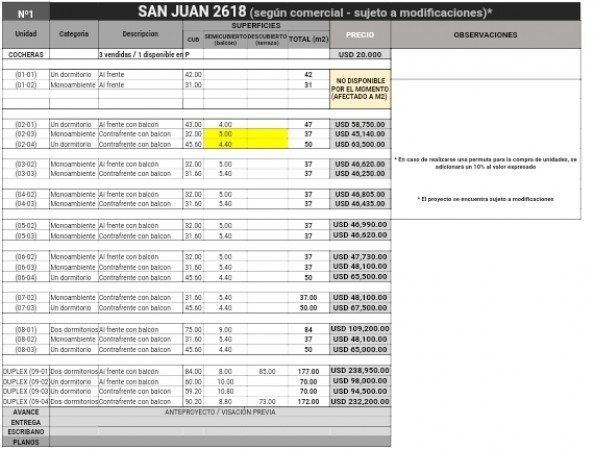594x450 pixels.
Task: Click price 'USD 46,805.00'
Action: pyautogui.click(x=360, y=194)
